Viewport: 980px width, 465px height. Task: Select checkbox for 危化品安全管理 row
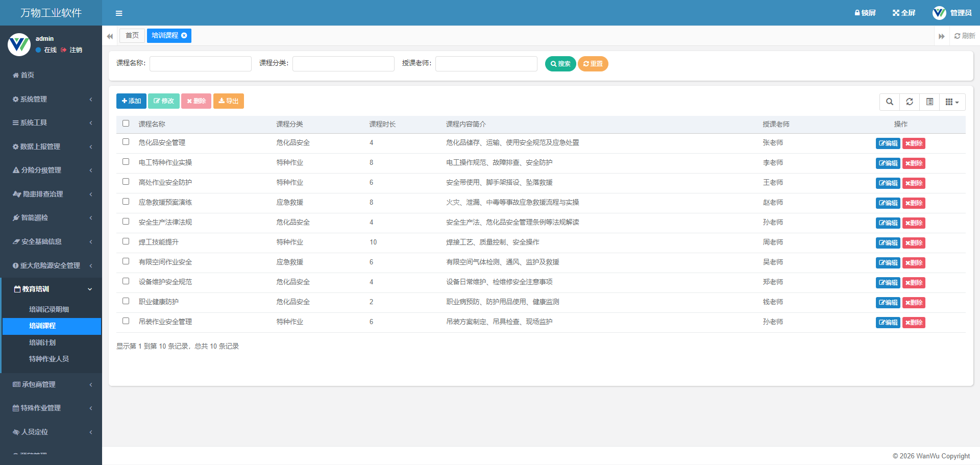126,142
